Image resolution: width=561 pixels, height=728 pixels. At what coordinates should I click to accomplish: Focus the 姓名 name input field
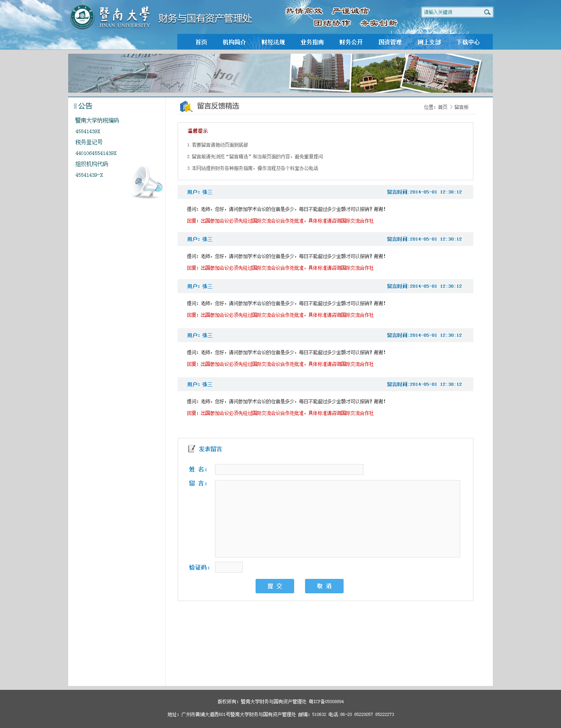click(x=289, y=470)
